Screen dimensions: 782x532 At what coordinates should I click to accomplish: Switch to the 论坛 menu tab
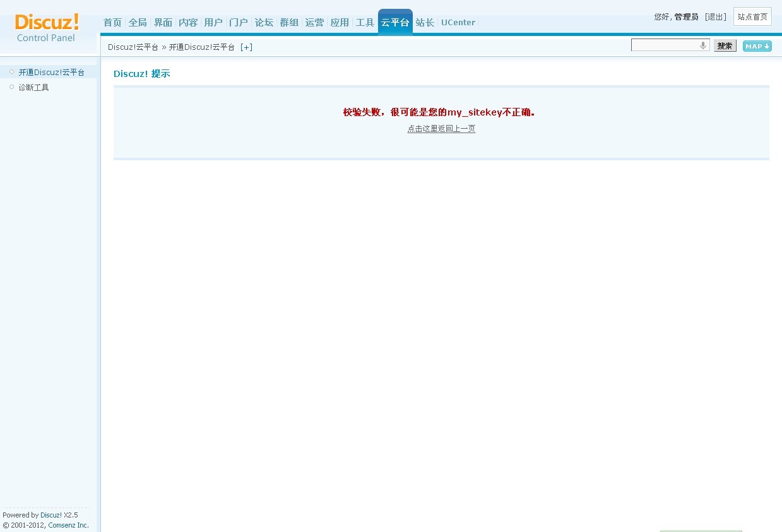(264, 23)
